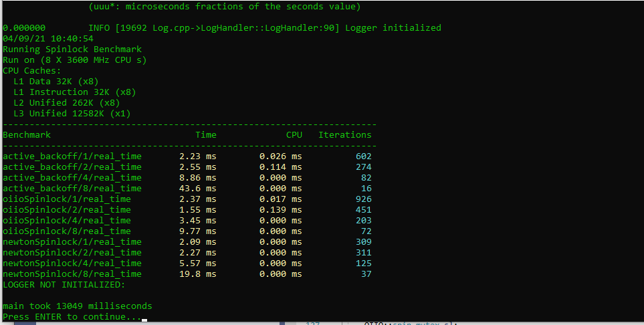This screenshot has width=644, height=325.
Task: Click the timestamp 04/09/21 10:40:54
Action: [x=48, y=39]
